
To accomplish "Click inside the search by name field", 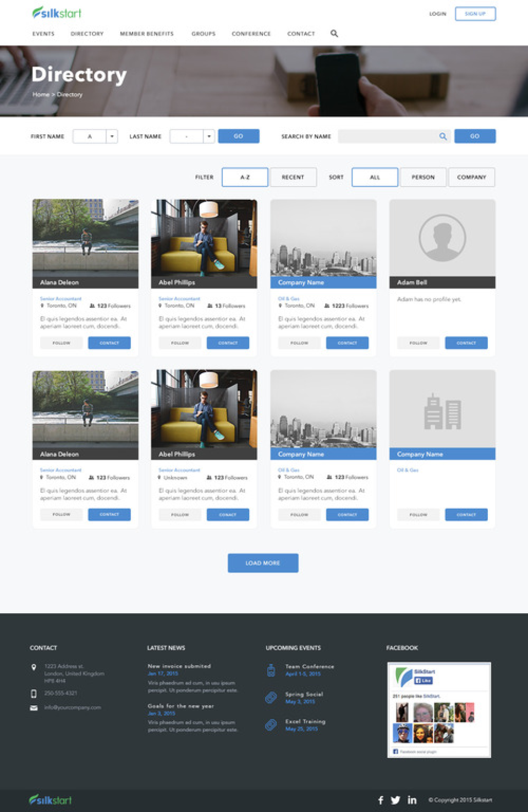I will click(391, 136).
